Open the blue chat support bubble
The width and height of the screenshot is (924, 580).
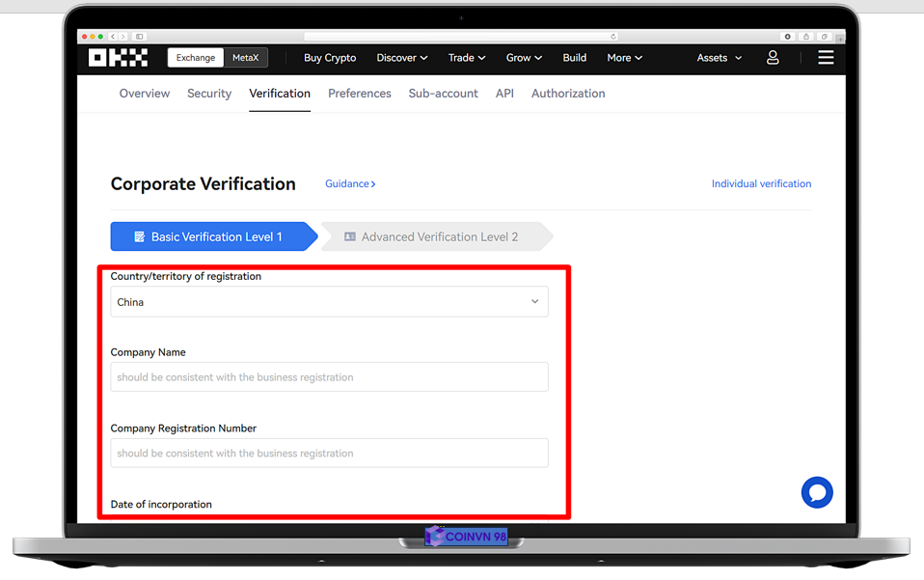point(817,492)
